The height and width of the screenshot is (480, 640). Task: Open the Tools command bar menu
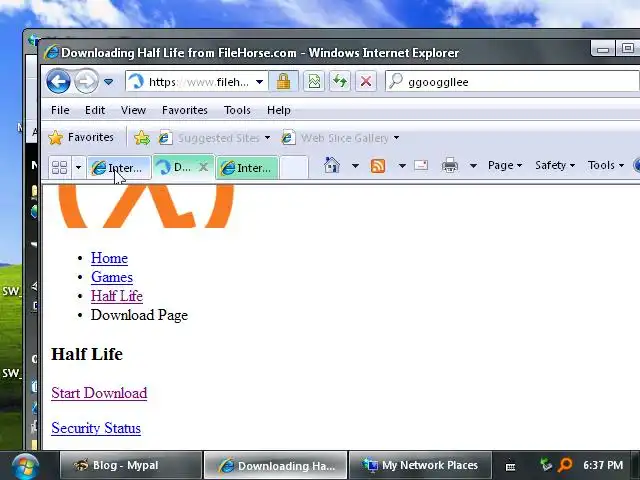click(606, 165)
